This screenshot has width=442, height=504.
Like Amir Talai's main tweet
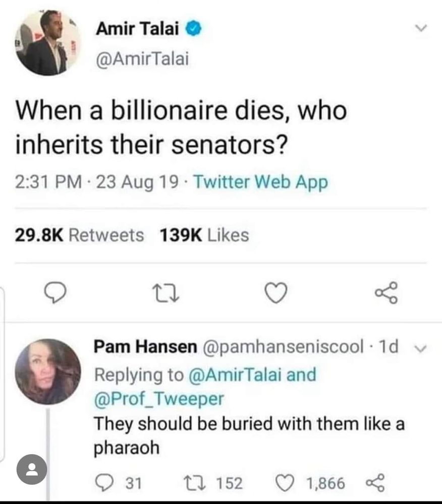[277, 293]
